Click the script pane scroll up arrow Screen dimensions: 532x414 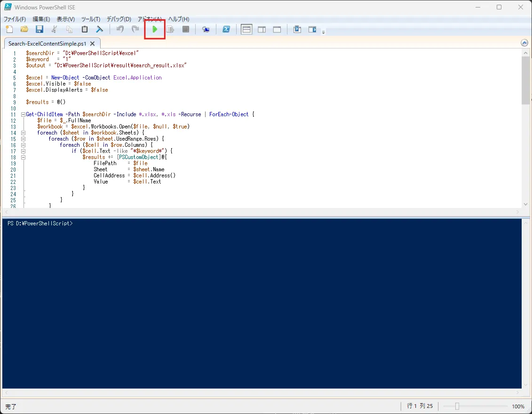tap(525, 53)
